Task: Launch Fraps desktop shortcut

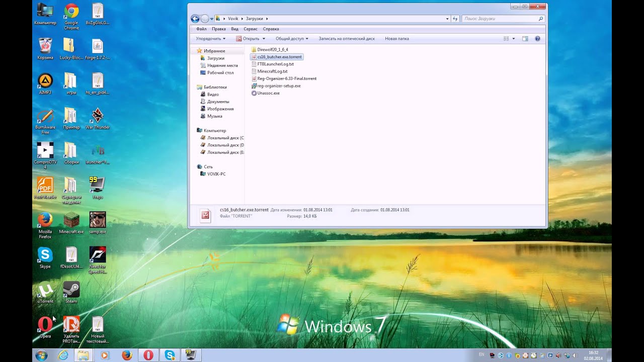Action: (x=97, y=188)
